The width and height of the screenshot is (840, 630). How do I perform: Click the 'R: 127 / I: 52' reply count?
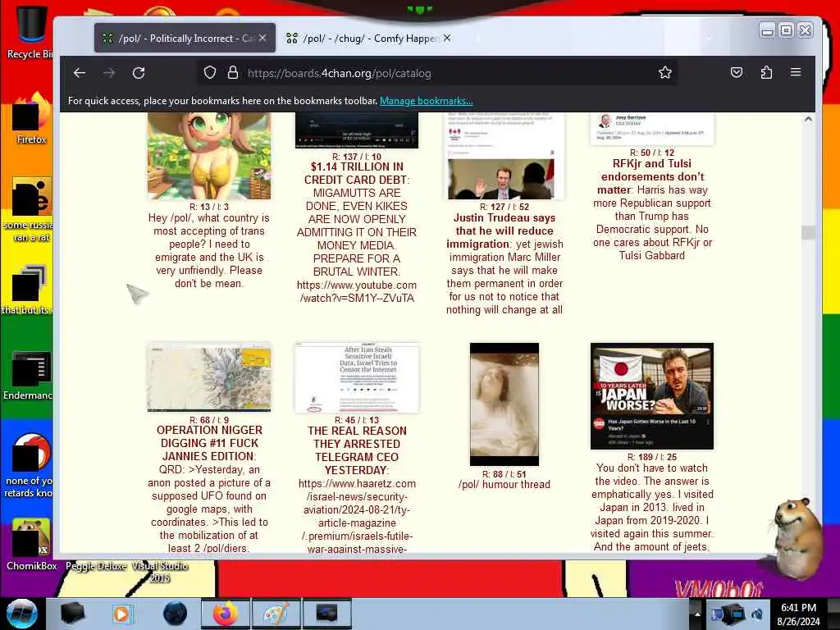pos(504,207)
